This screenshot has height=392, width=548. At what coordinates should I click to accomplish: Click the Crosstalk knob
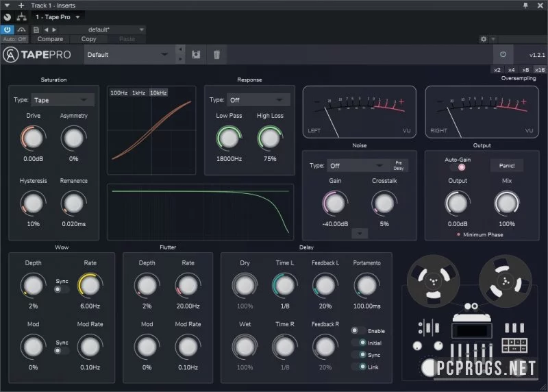(384, 203)
